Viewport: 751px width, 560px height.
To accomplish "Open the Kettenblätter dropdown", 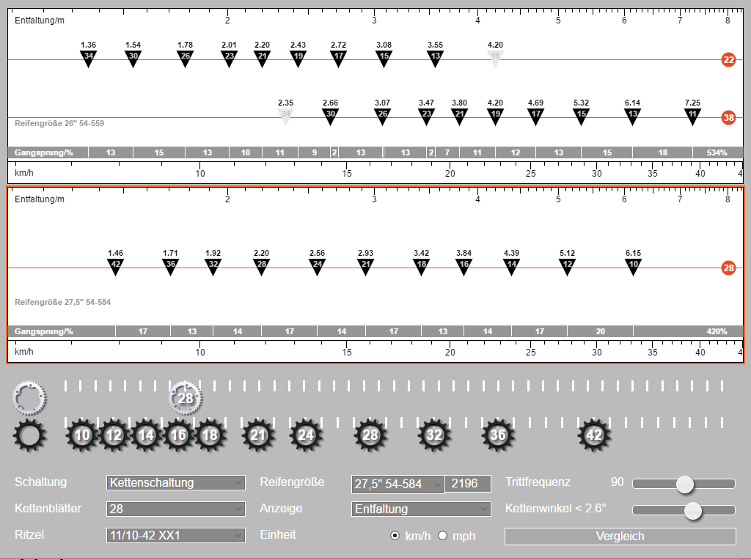I will [176, 509].
